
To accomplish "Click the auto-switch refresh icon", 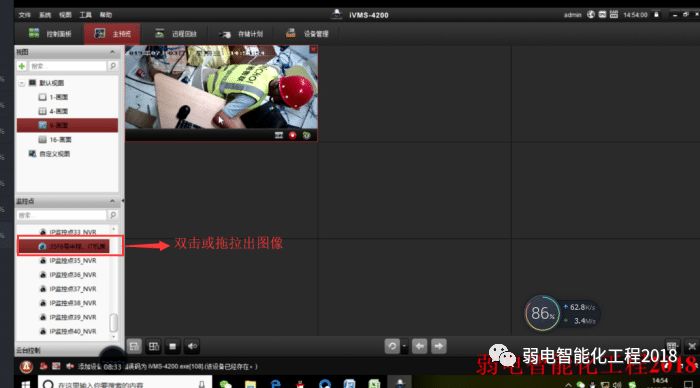I will tap(392, 346).
